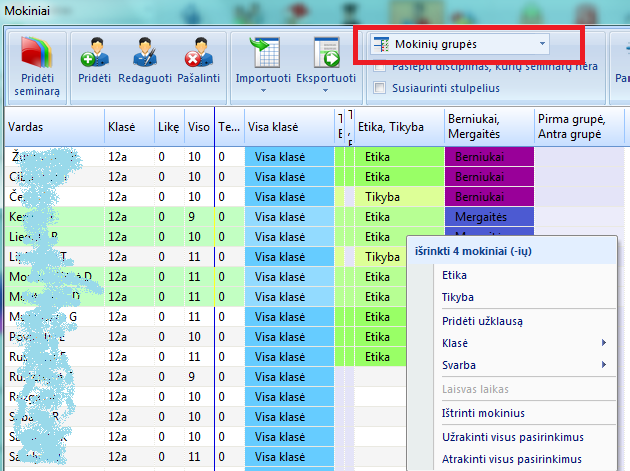Click the Pridėti seminarą icon
The width and height of the screenshot is (630, 471).
[37, 53]
